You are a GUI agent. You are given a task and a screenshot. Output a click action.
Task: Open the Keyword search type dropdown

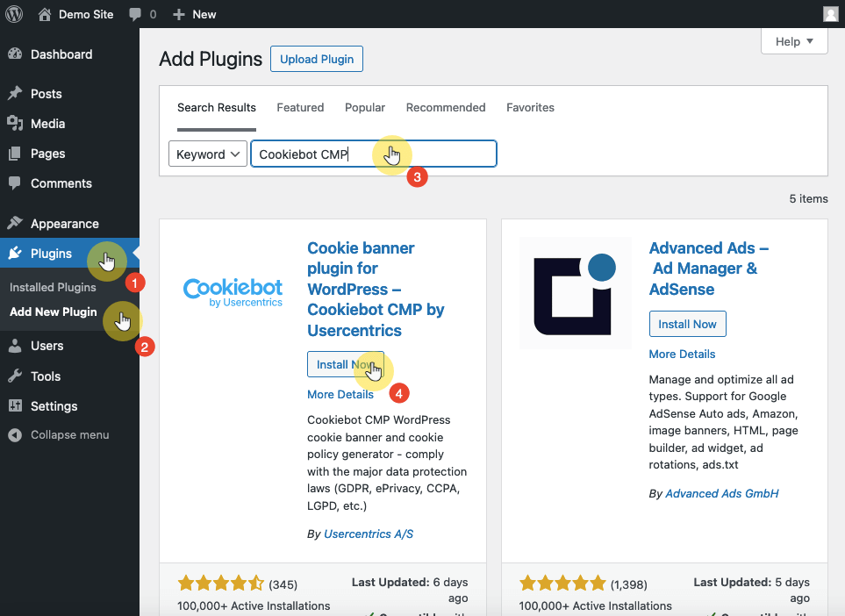point(207,154)
